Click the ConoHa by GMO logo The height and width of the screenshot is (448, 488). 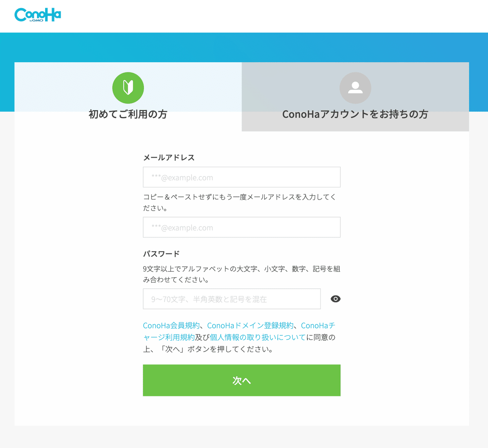38,15
